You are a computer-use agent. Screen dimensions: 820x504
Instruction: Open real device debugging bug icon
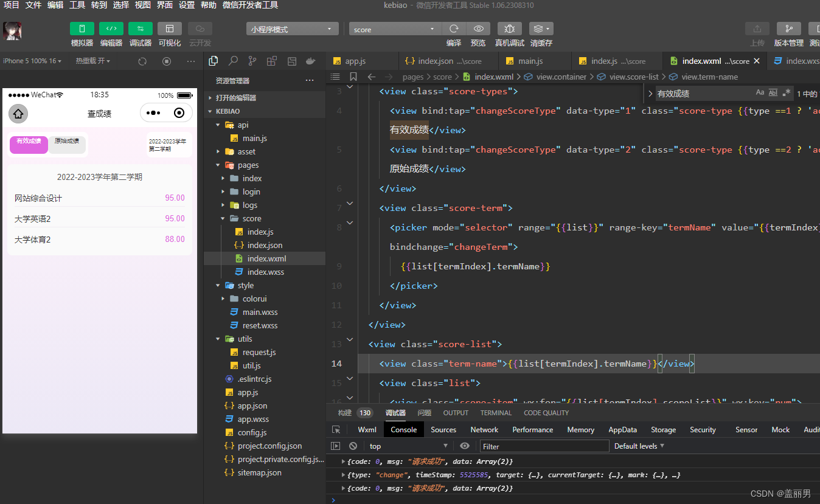coord(510,29)
